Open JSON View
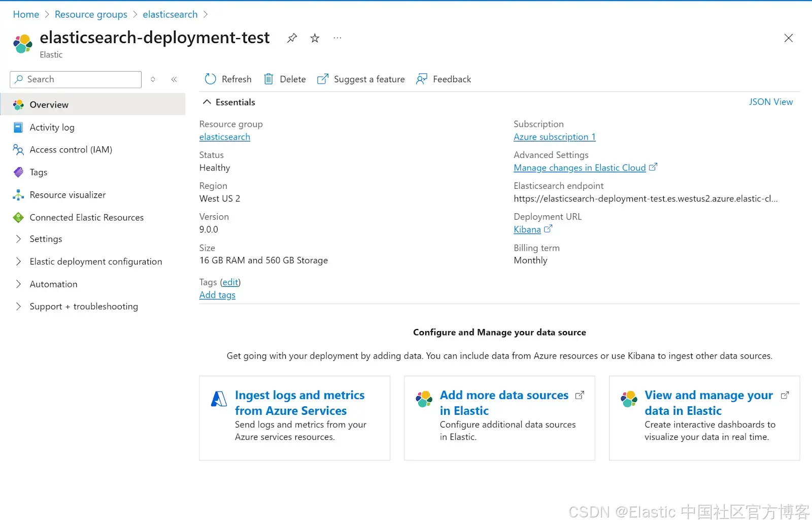 coord(770,102)
